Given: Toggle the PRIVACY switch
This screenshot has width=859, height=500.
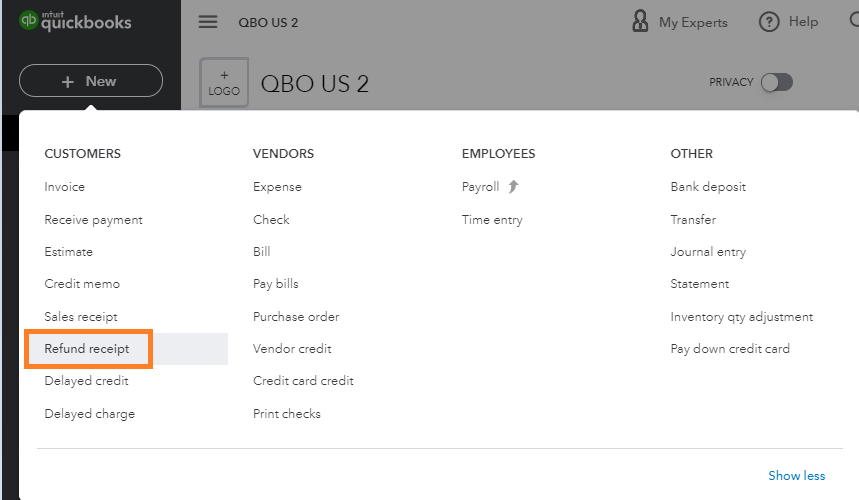Looking at the screenshot, I should pyautogui.click(x=777, y=82).
